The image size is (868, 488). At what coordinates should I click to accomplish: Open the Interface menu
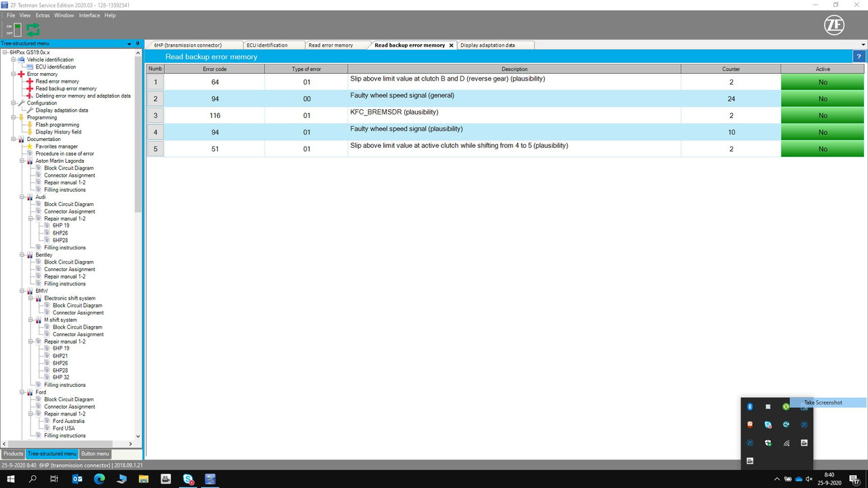89,15
